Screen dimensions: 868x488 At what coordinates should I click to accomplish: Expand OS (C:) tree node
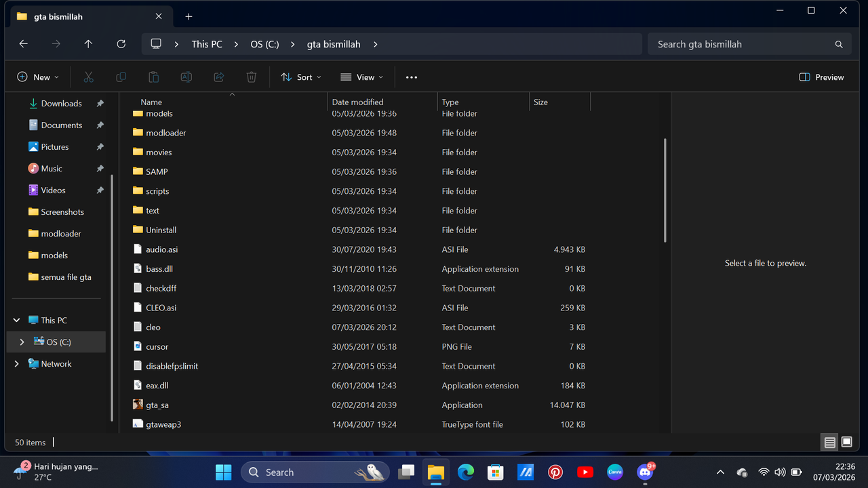pyautogui.click(x=22, y=342)
